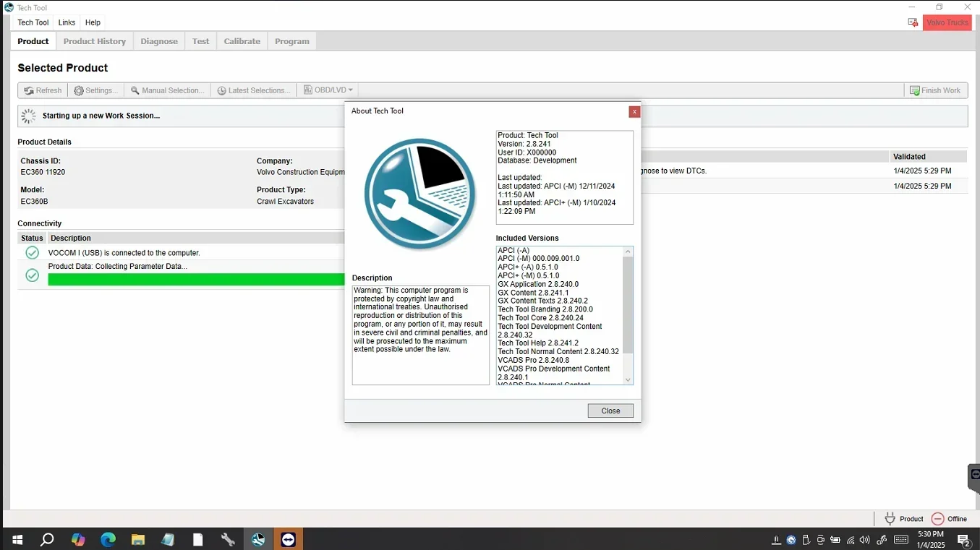Open the Links menu
The image size is (980, 550).
click(x=67, y=22)
